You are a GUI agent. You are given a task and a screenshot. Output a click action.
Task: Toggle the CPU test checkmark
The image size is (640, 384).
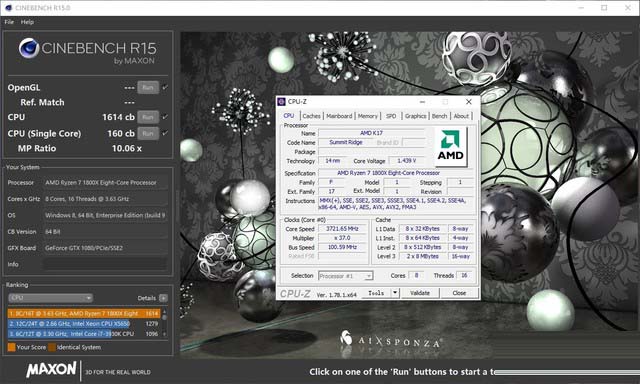[x=165, y=117]
